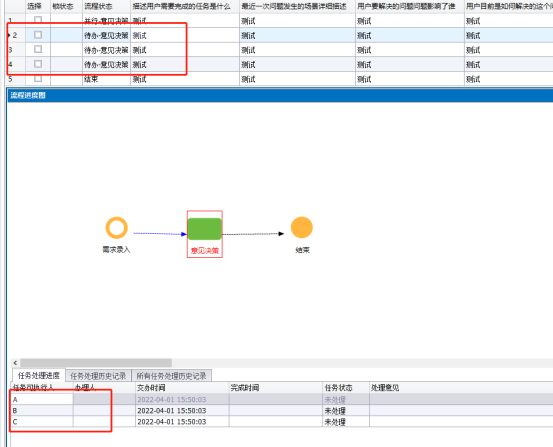Switch to the 任务处理历史记录 tab
This screenshot has width=553, height=447.
98,376
